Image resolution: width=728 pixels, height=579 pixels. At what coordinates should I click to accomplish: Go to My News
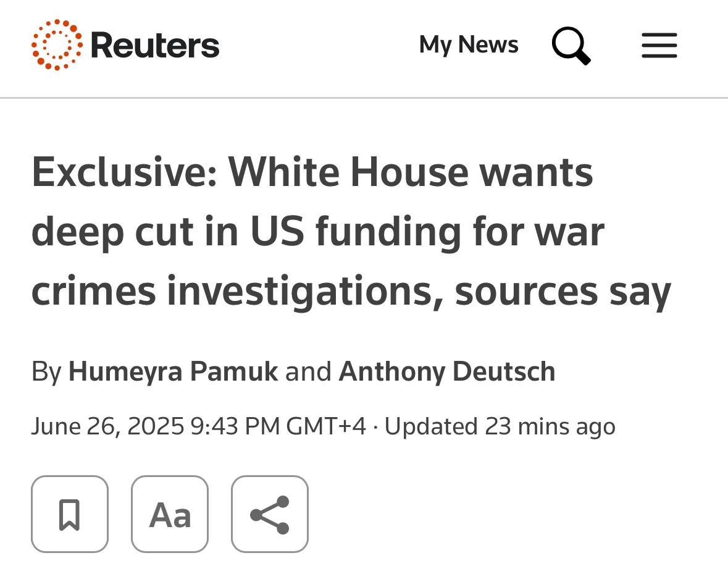point(469,45)
